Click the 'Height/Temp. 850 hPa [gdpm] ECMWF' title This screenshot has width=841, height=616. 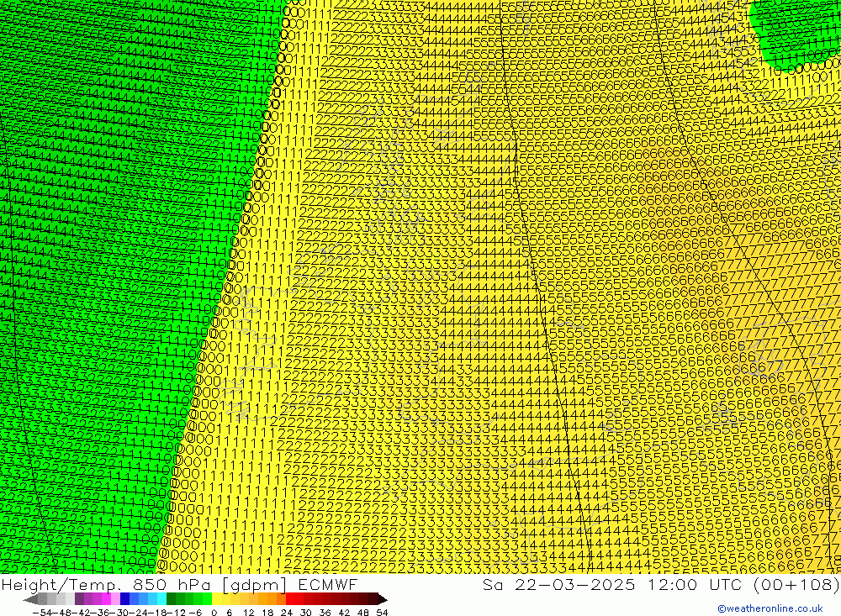[x=180, y=584]
